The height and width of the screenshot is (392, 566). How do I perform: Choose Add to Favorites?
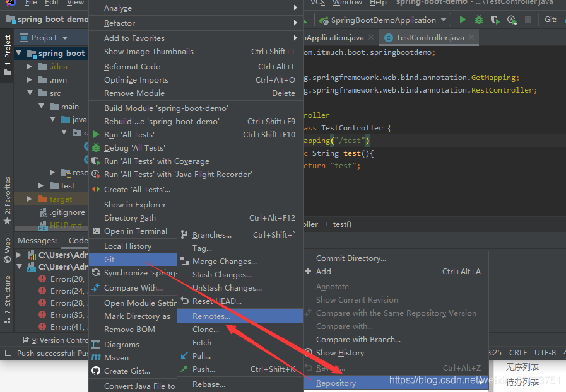[x=196, y=38]
